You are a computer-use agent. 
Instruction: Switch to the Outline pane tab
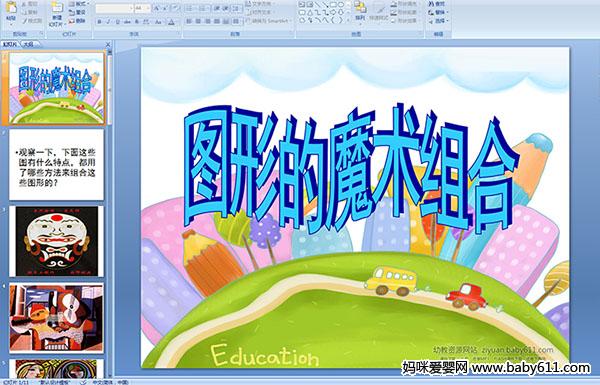[x=29, y=44]
